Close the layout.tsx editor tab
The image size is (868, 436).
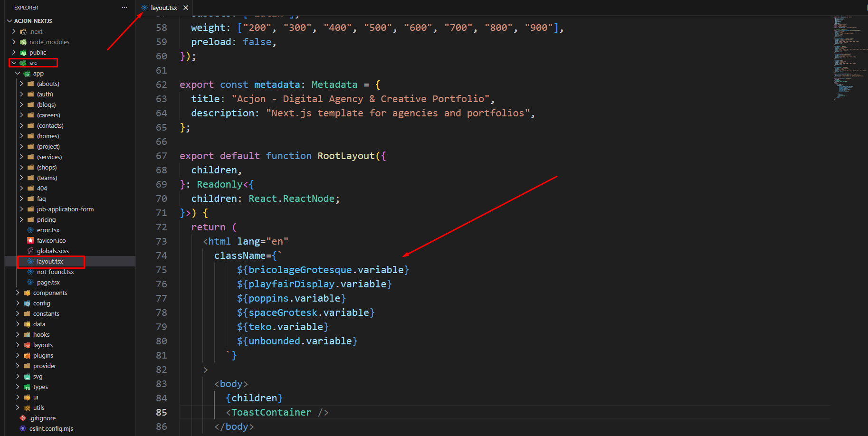pyautogui.click(x=186, y=8)
